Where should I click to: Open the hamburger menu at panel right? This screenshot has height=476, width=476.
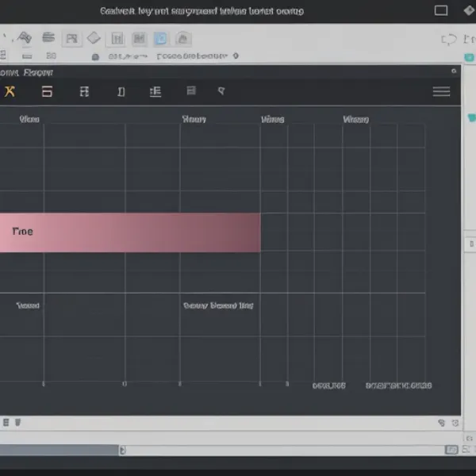pos(441,91)
